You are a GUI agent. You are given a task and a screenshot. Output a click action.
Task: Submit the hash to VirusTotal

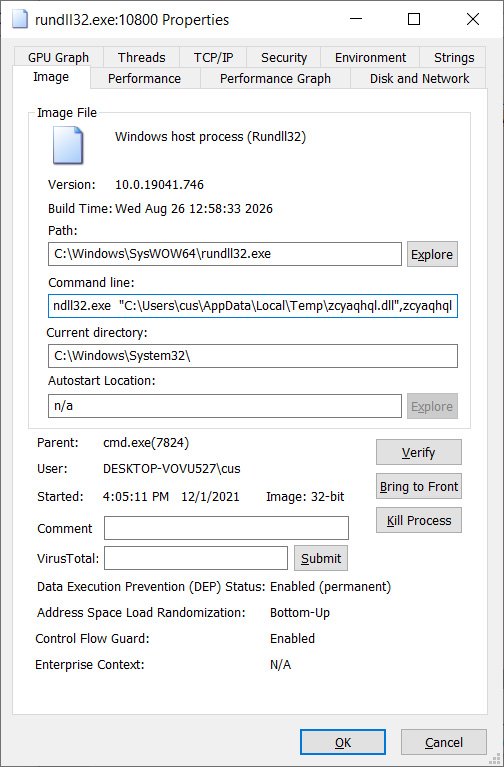click(x=321, y=558)
